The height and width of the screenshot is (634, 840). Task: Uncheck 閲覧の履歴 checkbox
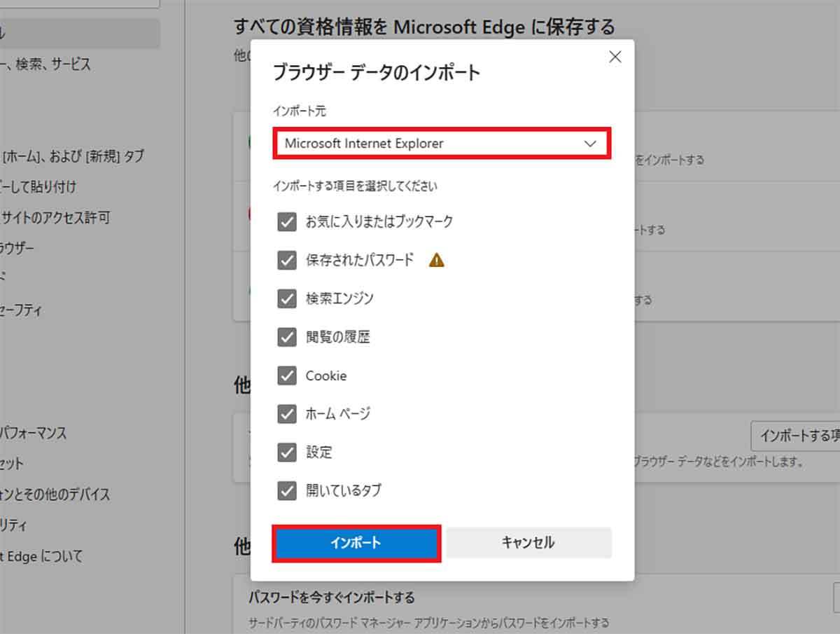point(287,338)
